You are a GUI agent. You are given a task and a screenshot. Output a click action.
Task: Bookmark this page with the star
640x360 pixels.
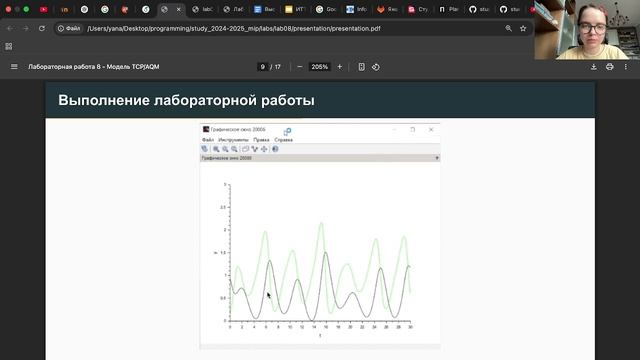tap(523, 29)
